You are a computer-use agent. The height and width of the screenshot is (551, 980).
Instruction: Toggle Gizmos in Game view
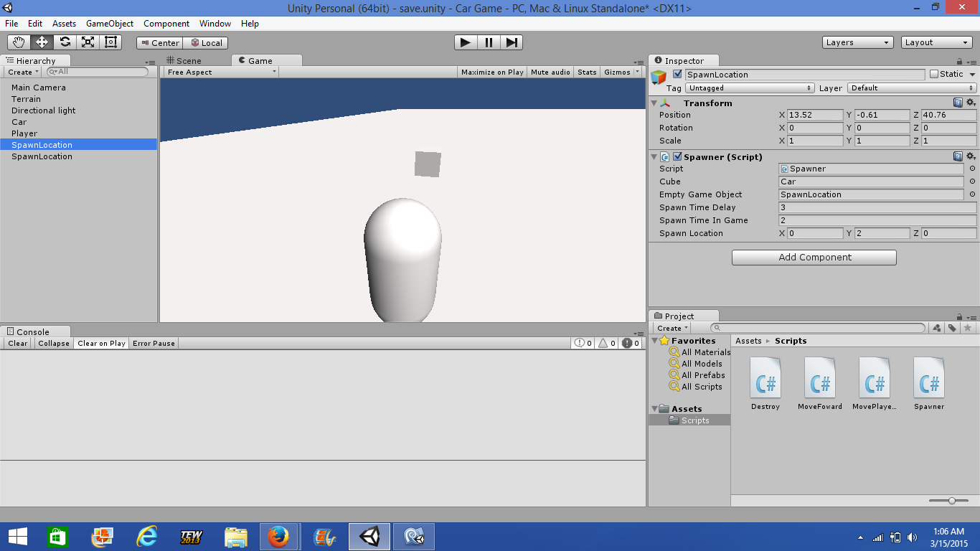(617, 72)
